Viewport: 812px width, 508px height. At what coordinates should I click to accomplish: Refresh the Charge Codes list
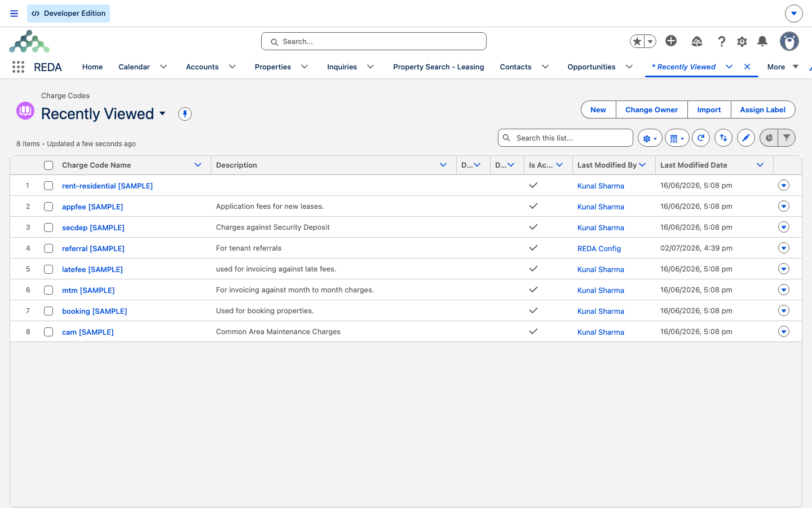click(701, 138)
